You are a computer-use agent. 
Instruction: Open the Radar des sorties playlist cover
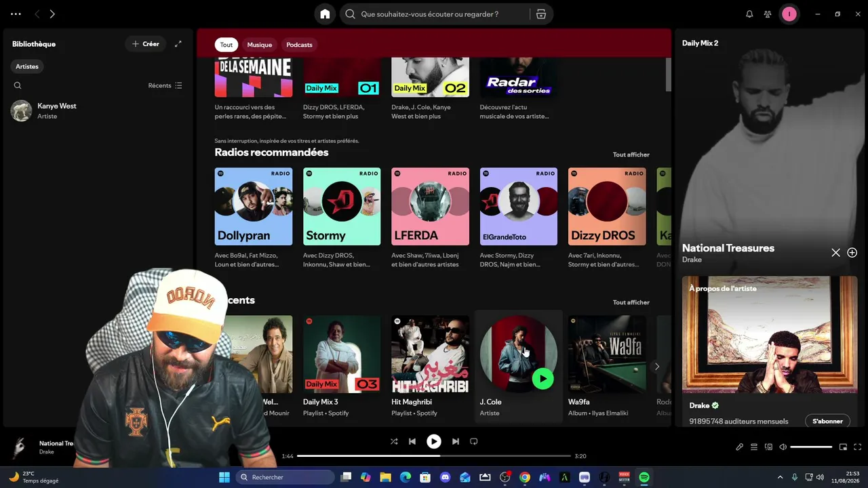pyautogui.click(x=519, y=77)
